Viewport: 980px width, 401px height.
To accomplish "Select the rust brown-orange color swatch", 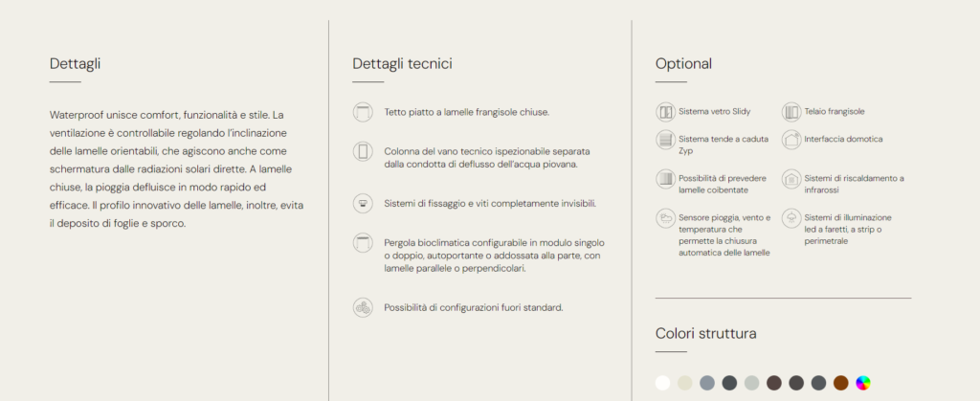I will pos(840,383).
